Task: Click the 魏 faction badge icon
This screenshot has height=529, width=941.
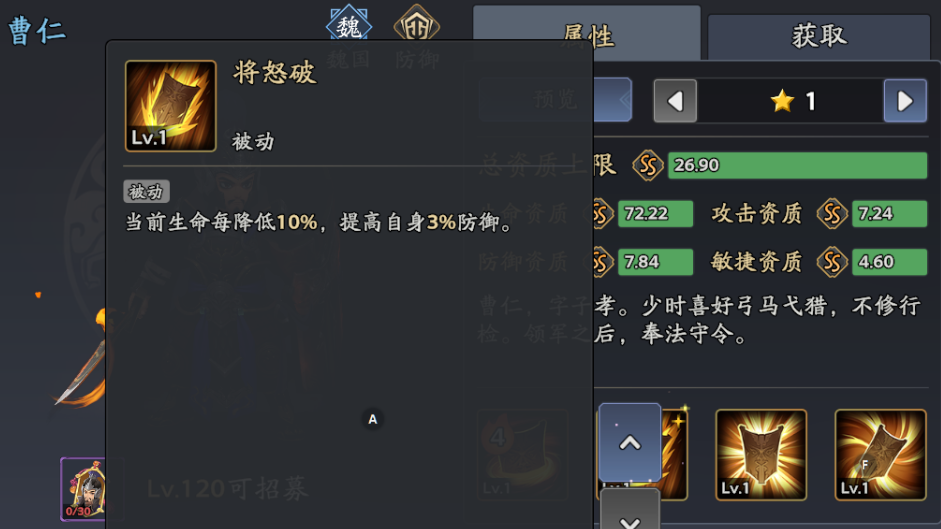Action: click(x=349, y=24)
